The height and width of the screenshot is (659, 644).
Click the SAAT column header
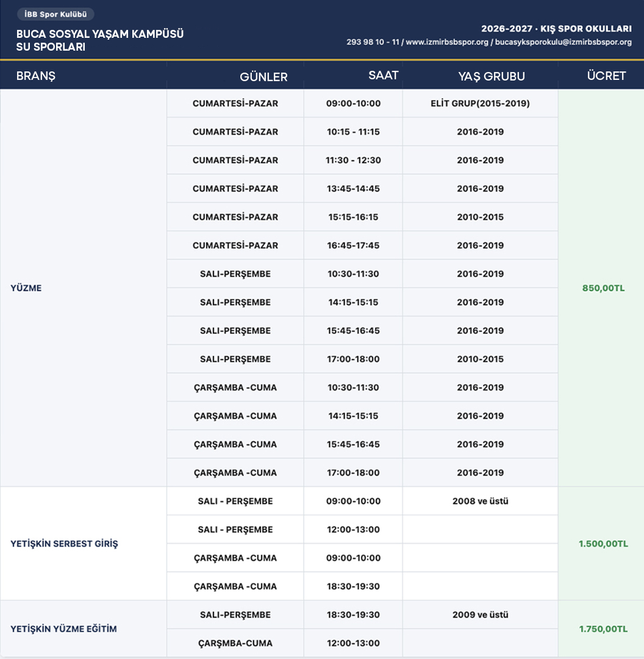(x=383, y=75)
